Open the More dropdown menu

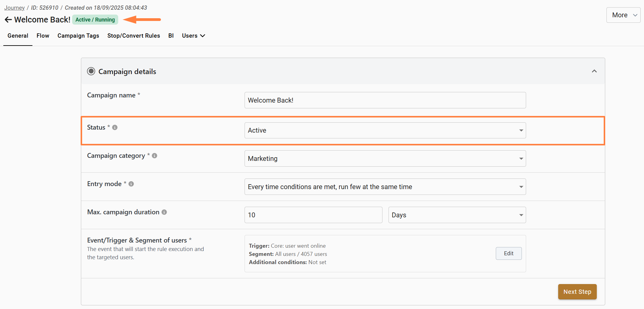[x=623, y=15]
